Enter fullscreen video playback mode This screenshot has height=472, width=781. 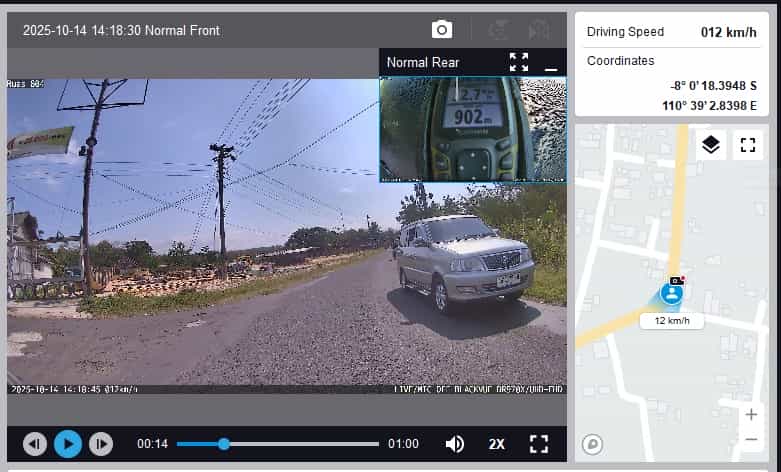point(539,444)
